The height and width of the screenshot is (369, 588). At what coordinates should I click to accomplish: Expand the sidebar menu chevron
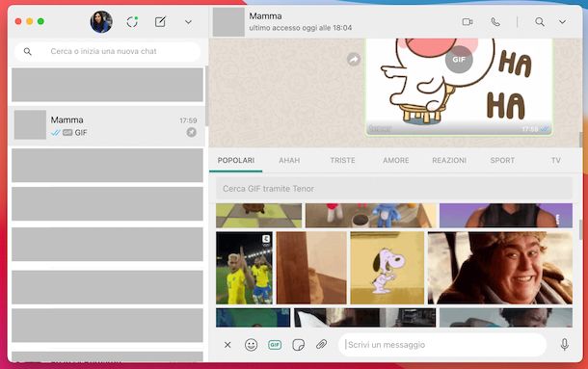pyautogui.click(x=188, y=22)
